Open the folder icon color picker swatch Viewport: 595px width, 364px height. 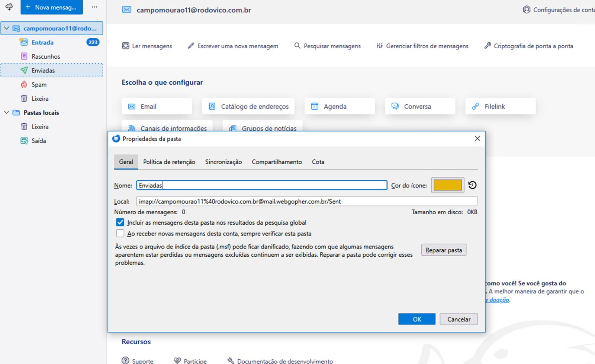coord(448,185)
